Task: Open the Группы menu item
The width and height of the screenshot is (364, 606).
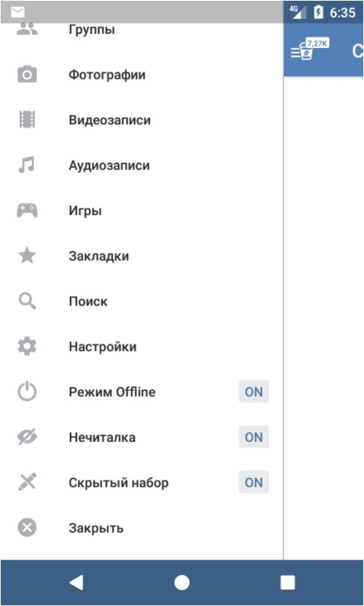Action: coord(142,30)
